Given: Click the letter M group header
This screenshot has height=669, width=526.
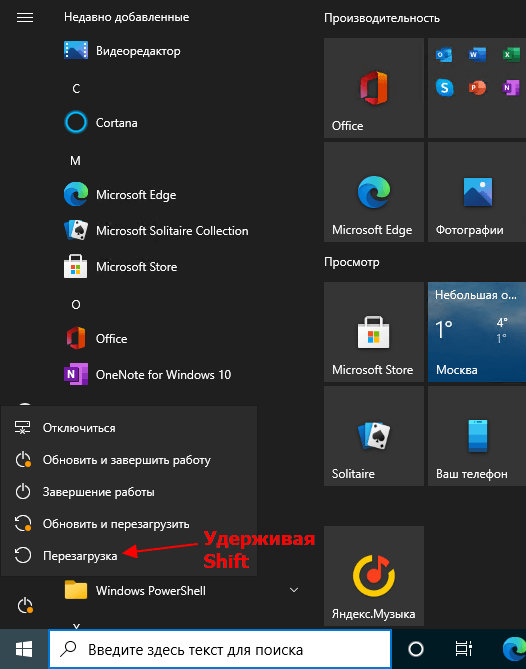Looking at the screenshot, I should pos(75,161).
